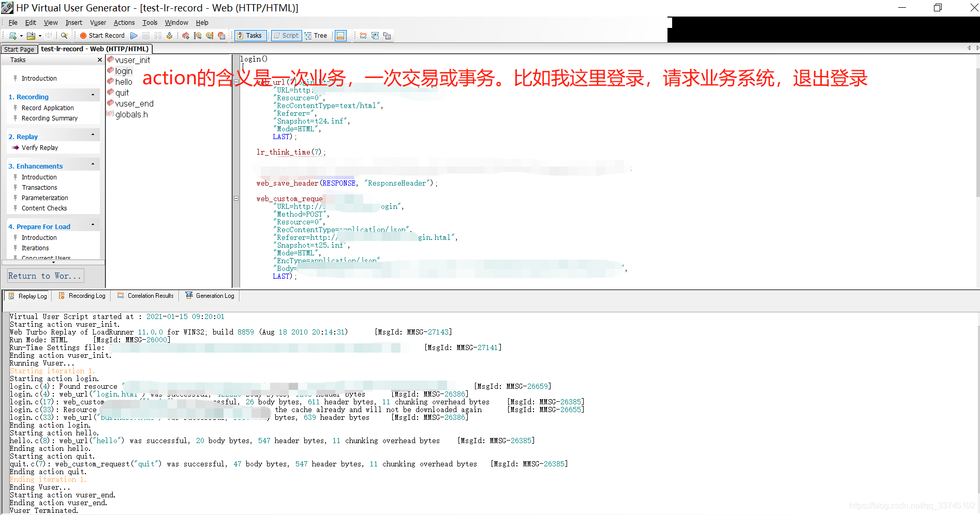Switch to Script view
This screenshot has height=515, width=980.
point(286,36)
